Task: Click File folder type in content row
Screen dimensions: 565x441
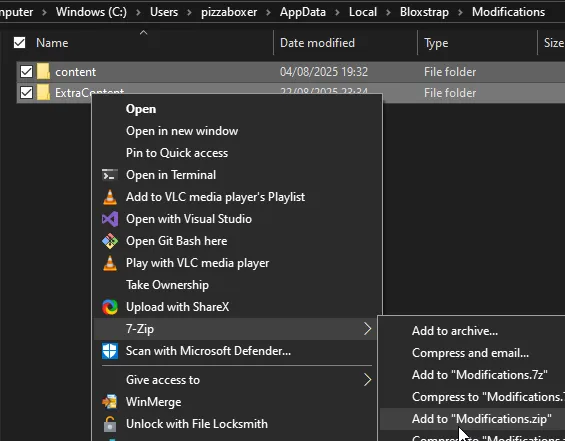Action: coord(450,72)
